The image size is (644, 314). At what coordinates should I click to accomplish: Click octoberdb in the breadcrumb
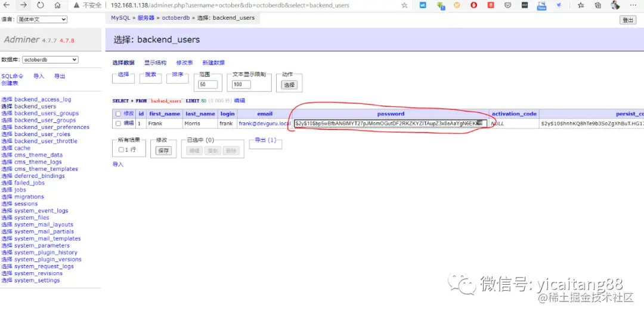(x=175, y=18)
